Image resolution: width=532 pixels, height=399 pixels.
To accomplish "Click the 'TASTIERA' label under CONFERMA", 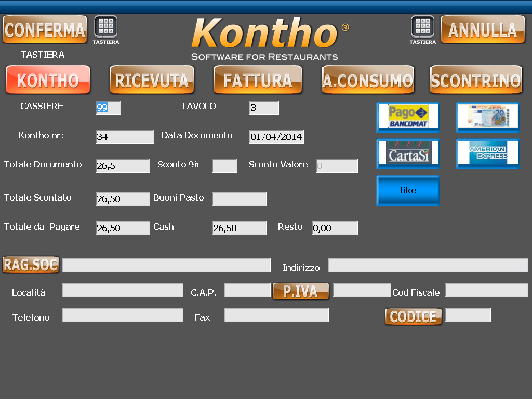I will [43, 55].
